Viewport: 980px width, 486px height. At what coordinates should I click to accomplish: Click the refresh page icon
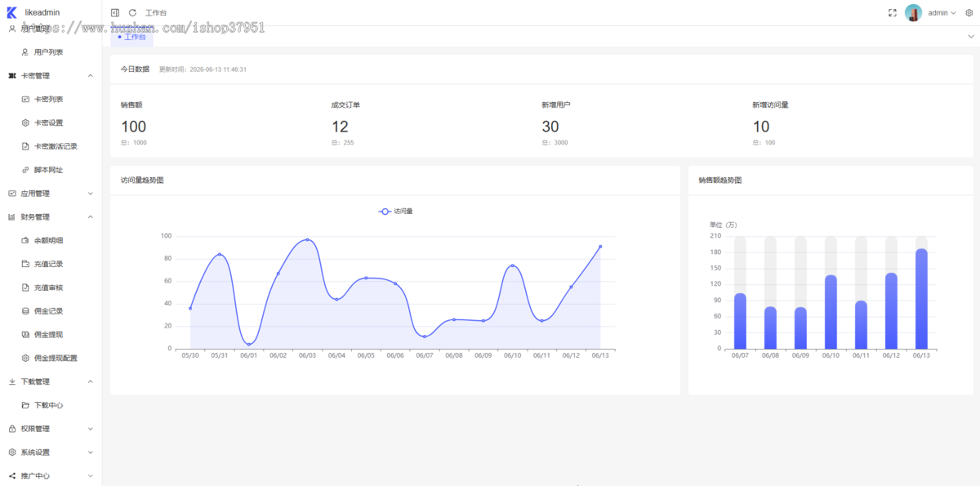pyautogui.click(x=132, y=13)
